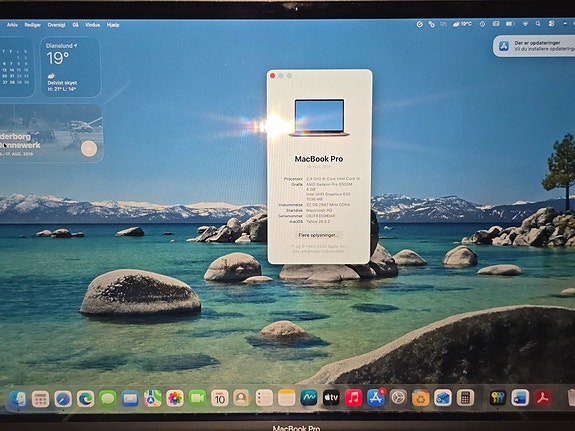Open the Dianalund weather widget
The width and height of the screenshot is (575, 431).
click(70, 67)
